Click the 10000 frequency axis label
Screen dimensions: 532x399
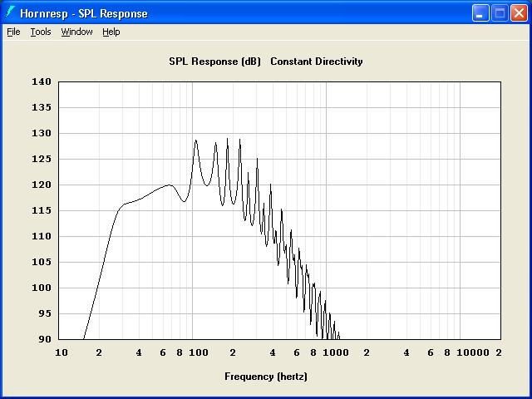pos(473,352)
